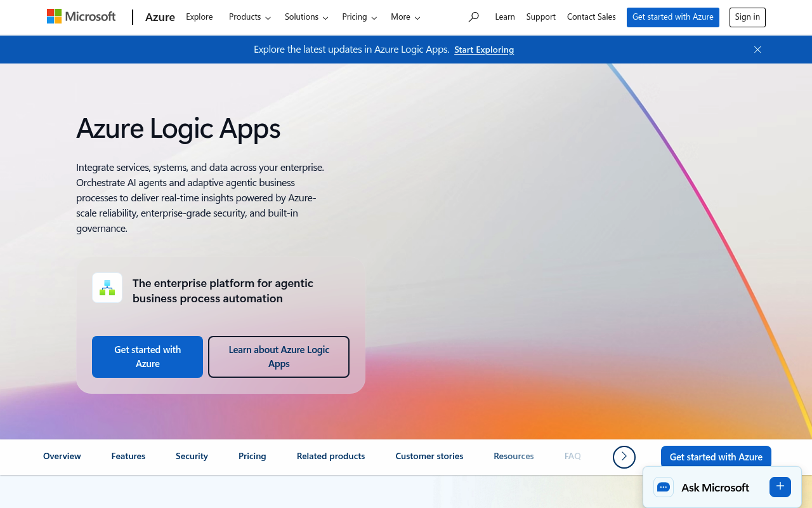Open the Pricing dropdown in top navigation
This screenshot has height=508, width=812.
pyautogui.click(x=360, y=17)
